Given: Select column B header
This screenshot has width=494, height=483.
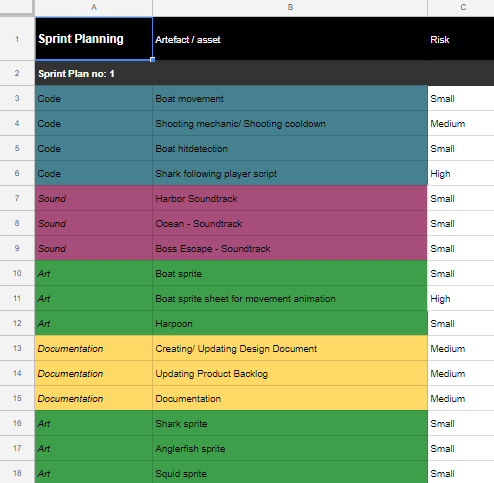Looking at the screenshot, I should pos(290,7).
